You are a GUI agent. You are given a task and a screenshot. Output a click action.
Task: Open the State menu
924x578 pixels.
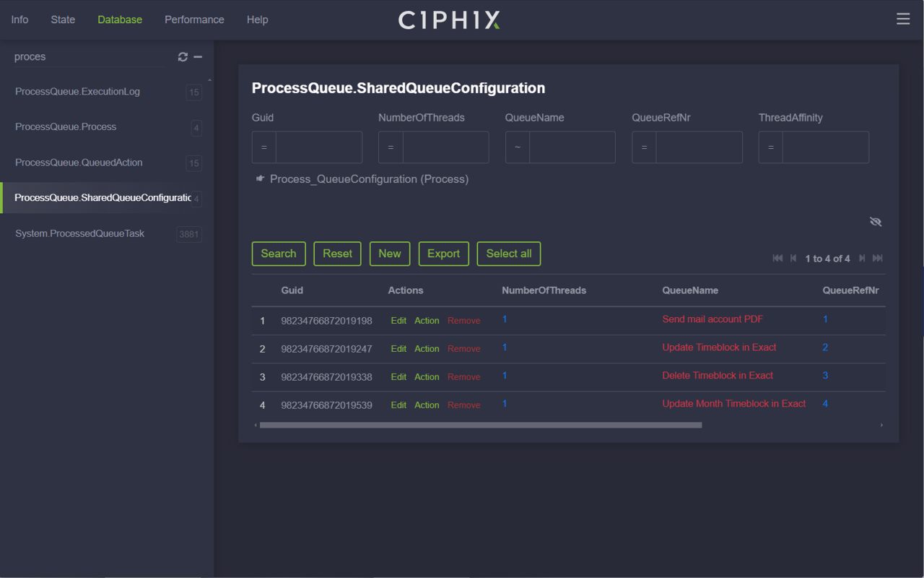tap(63, 20)
